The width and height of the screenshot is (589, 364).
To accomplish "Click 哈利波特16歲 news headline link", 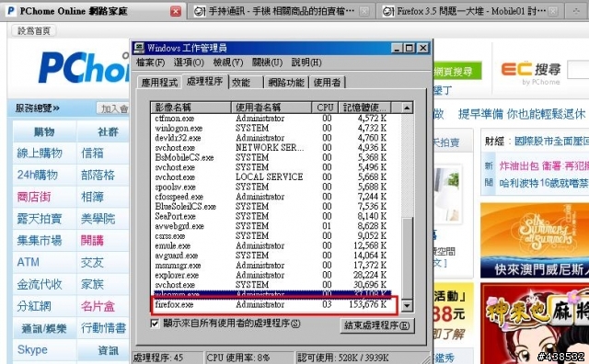I will click(x=544, y=183).
